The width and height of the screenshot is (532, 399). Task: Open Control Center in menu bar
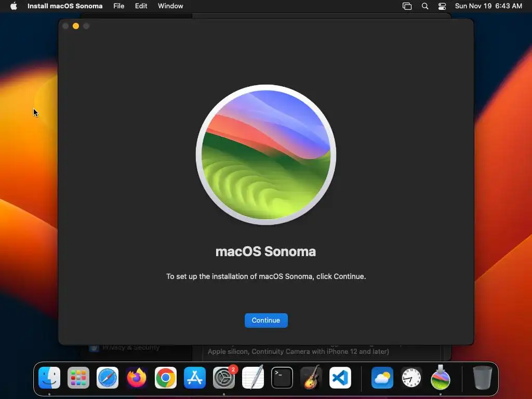coord(442,6)
